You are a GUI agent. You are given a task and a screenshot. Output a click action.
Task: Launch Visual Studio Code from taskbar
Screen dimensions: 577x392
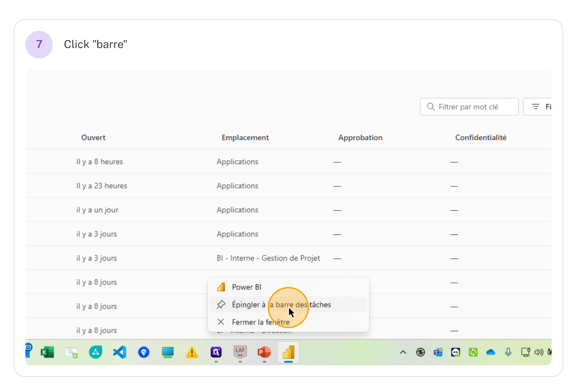point(120,352)
